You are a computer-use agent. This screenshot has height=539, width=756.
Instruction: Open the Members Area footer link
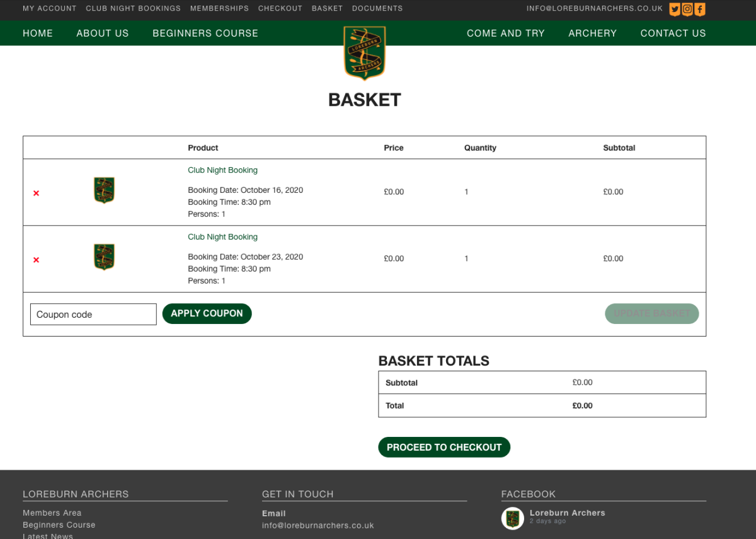[x=52, y=513]
